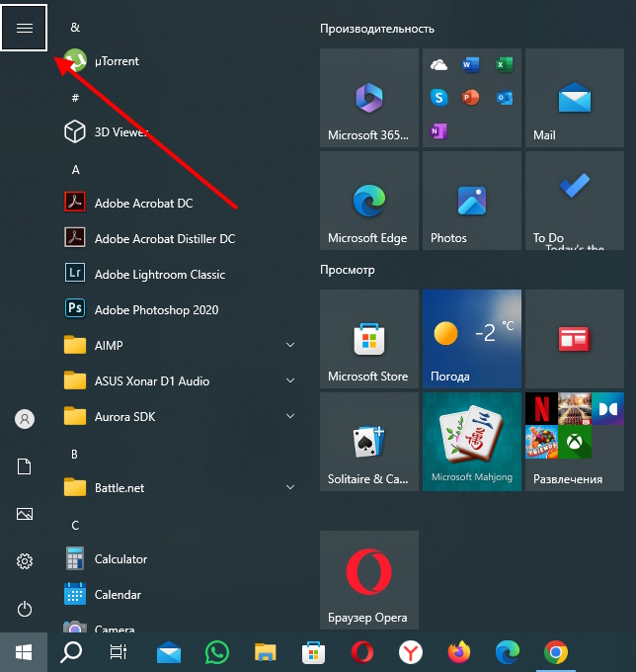Expand the AIMP folder

point(180,345)
